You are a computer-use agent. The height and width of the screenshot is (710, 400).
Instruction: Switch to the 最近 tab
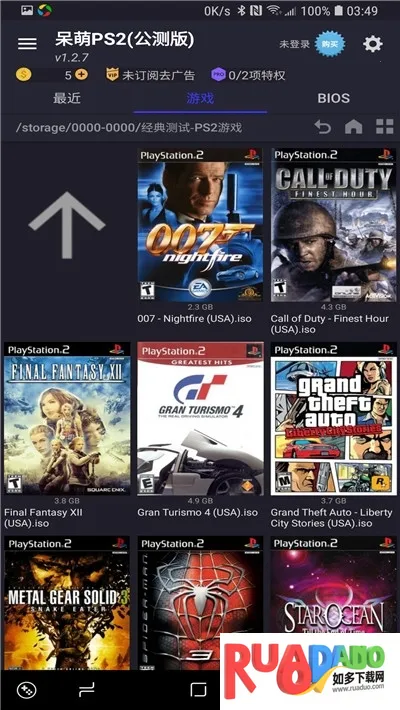(67, 98)
